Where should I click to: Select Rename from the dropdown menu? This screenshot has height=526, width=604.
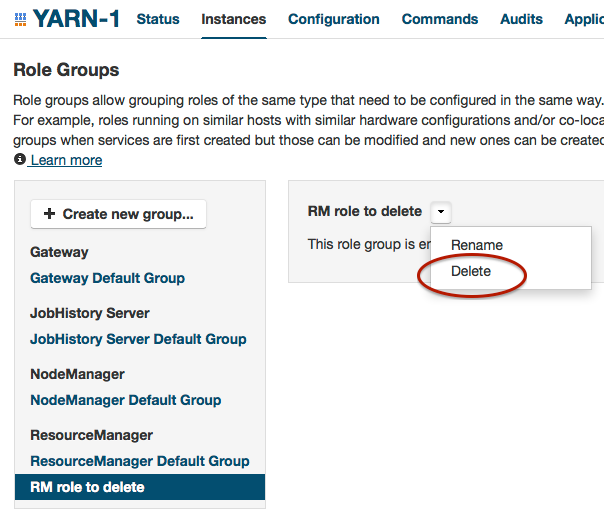(x=477, y=245)
